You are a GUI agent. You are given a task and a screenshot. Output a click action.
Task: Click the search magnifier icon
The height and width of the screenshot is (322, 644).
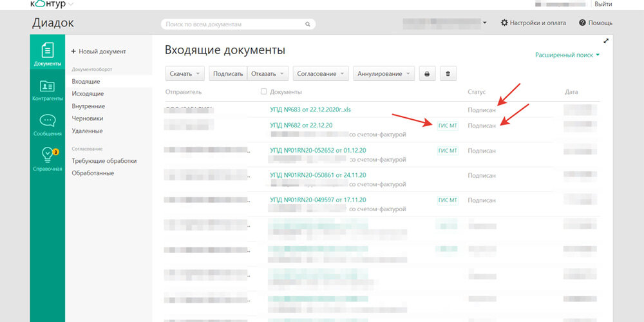[x=308, y=24]
